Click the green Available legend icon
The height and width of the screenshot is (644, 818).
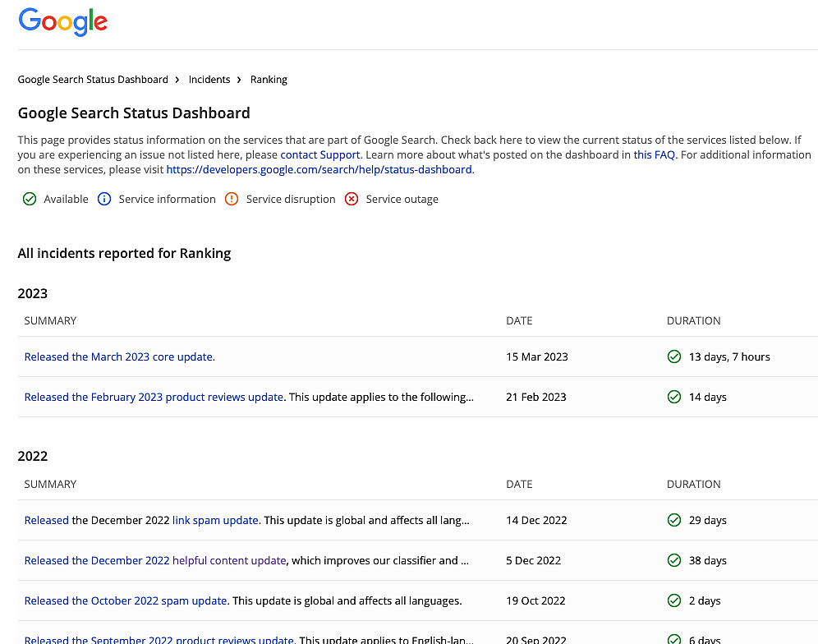click(30, 199)
